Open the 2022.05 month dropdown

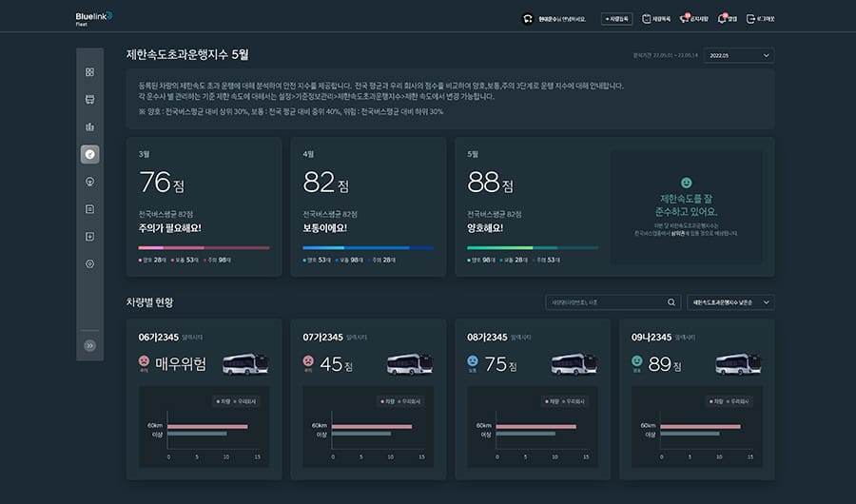click(739, 56)
